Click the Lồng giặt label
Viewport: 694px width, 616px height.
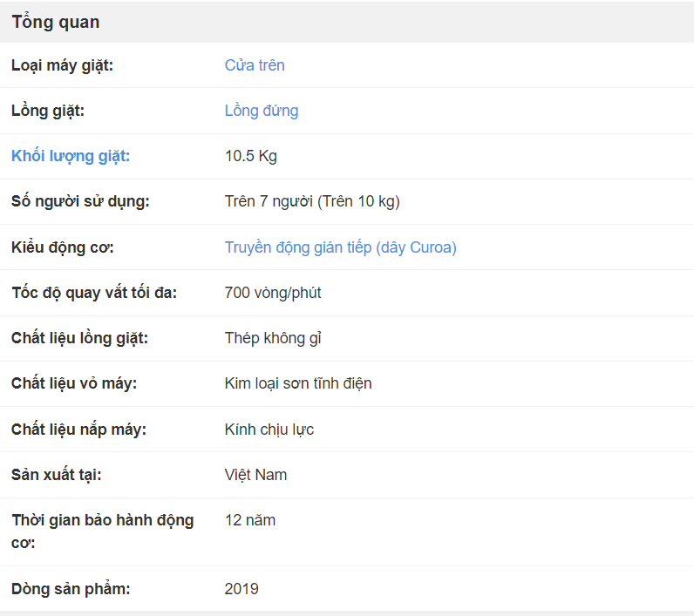click(x=48, y=111)
